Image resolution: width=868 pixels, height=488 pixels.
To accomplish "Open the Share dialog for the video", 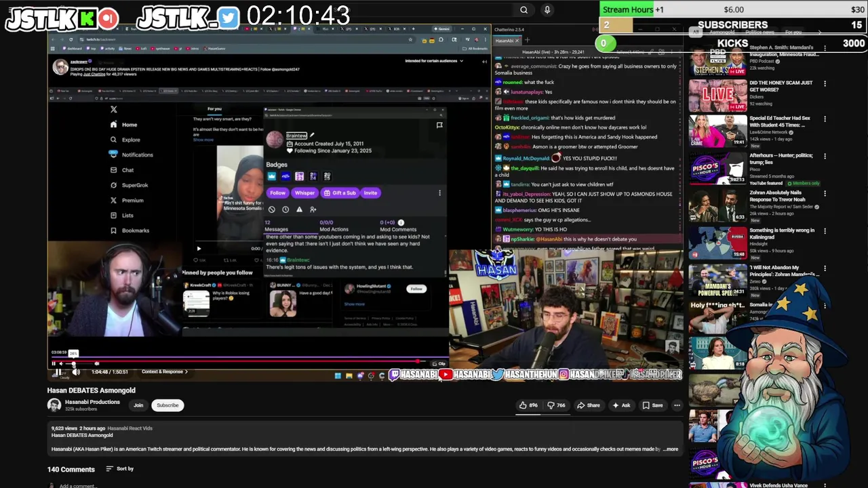I will (x=589, y=405).
